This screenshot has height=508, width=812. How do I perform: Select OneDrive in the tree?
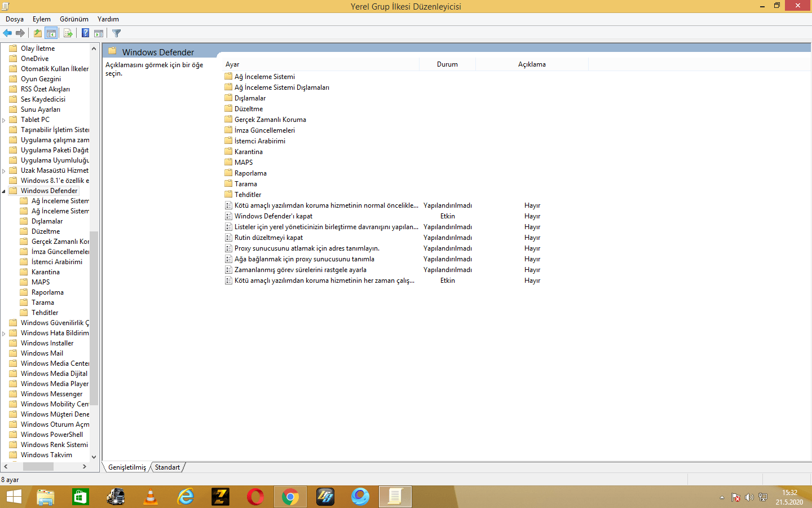34,59
